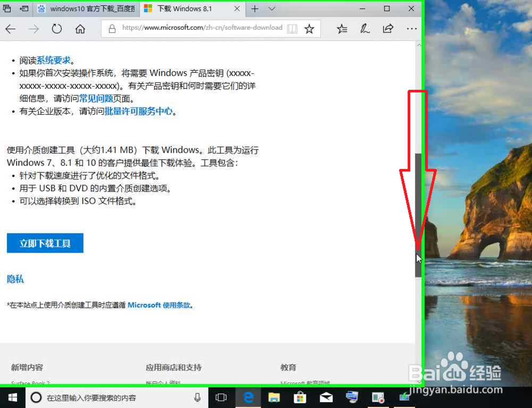Open the Mail app from taskbar

pos(326,397)
